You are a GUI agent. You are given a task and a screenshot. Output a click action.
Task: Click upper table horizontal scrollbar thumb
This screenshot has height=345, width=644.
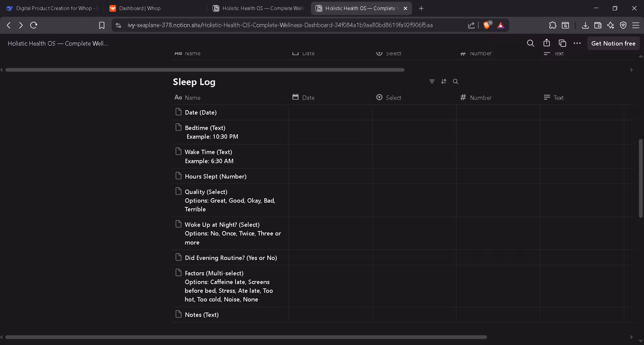[205, 70]
